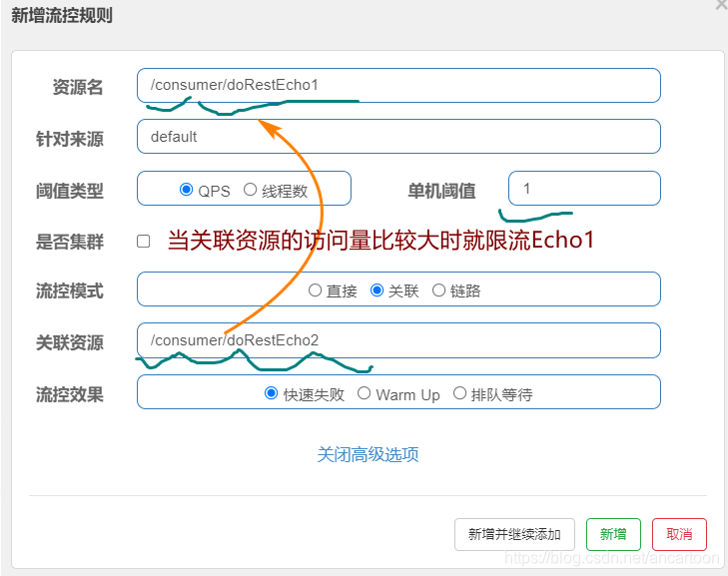Select the QPS threshold type radio
The height and width of the screenshot is (576, 728).
(x=186, y=190)
